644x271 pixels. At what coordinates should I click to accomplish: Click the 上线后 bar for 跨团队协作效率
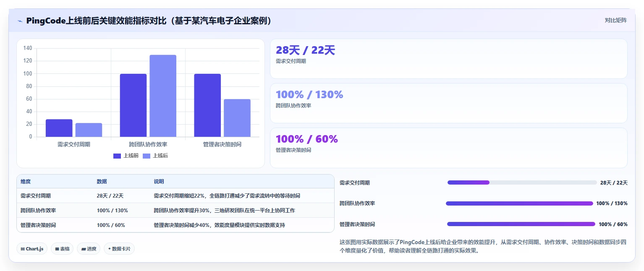(x=163, y=96)
